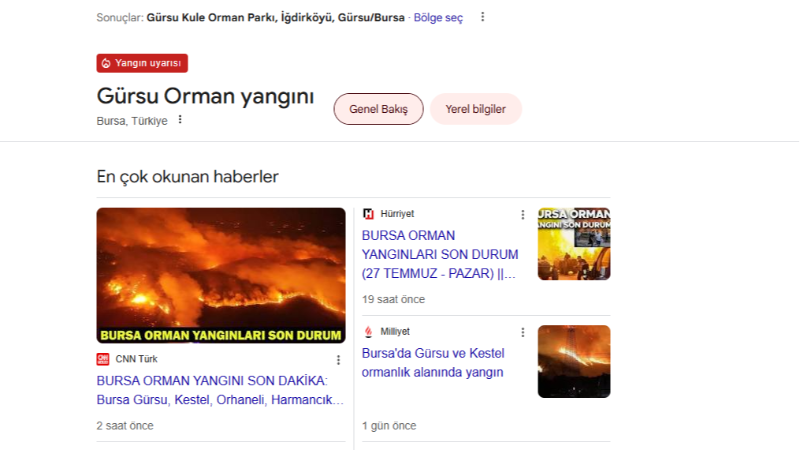Click the Hürriyet logo icon
This screenshot has width=800, height=450.
(368, 214)
